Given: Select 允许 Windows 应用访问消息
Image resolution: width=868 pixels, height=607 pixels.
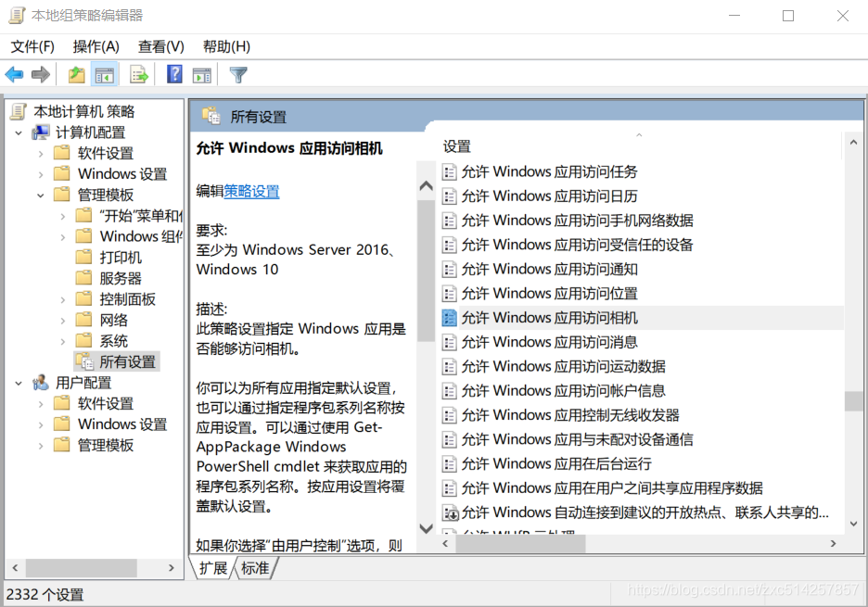Looking at the screenshot, I should (x=550, y=343).
